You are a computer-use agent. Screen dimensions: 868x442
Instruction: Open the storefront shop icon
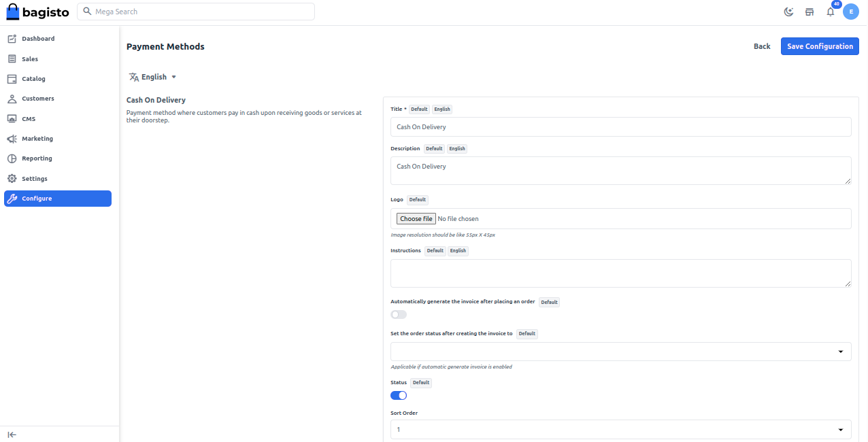pos(809,12)
